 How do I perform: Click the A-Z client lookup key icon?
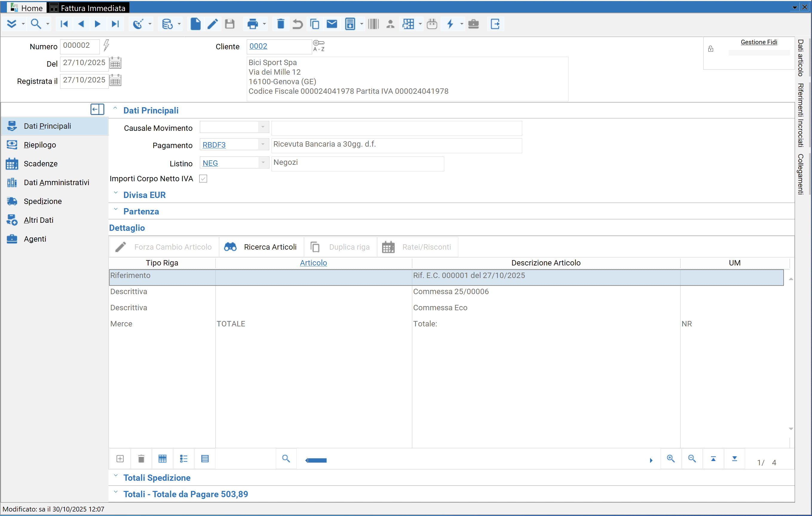(x=319, y=46)
